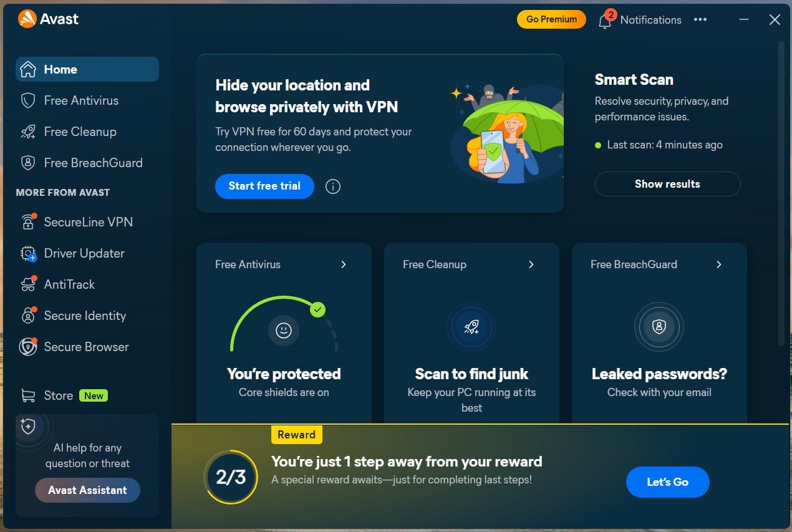
Task: Open the Avast Assistant button
Action: 87,490
